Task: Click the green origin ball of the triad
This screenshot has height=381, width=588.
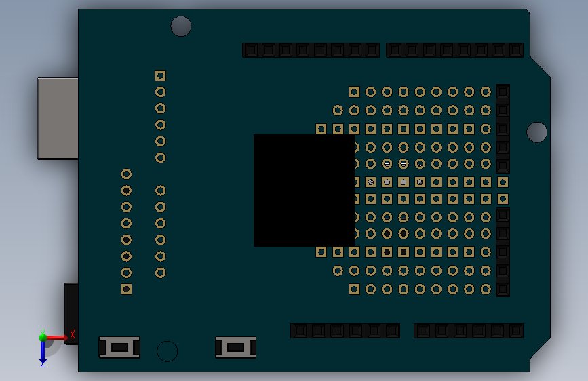Action: click(43, 338)
